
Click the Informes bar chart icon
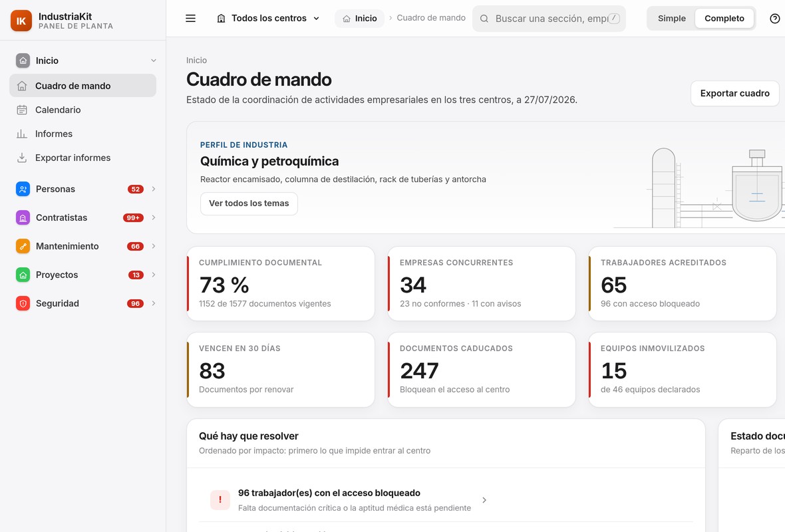click(22, 134)
